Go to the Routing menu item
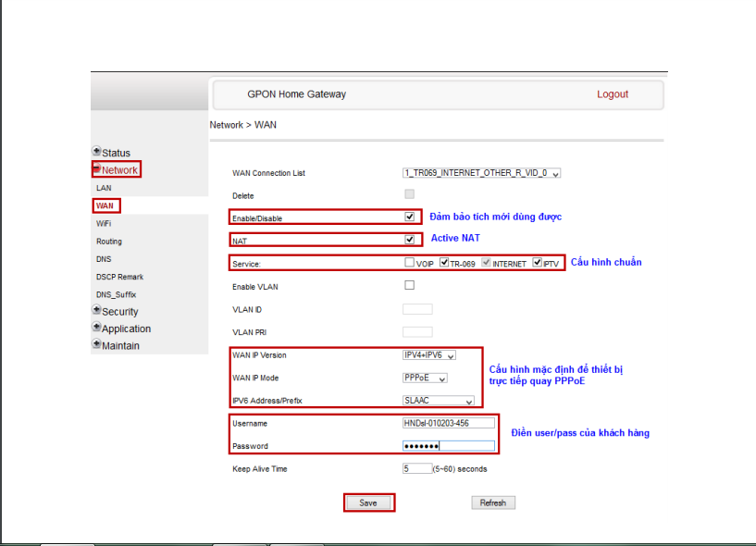This screenshot has height=546, width=756. [x=109, y=242]
